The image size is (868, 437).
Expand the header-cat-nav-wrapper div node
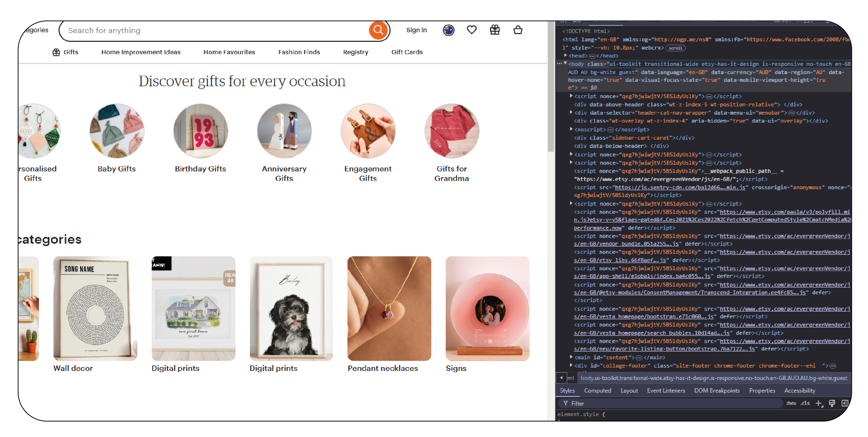pyautogui.click(x=571, y=113)
